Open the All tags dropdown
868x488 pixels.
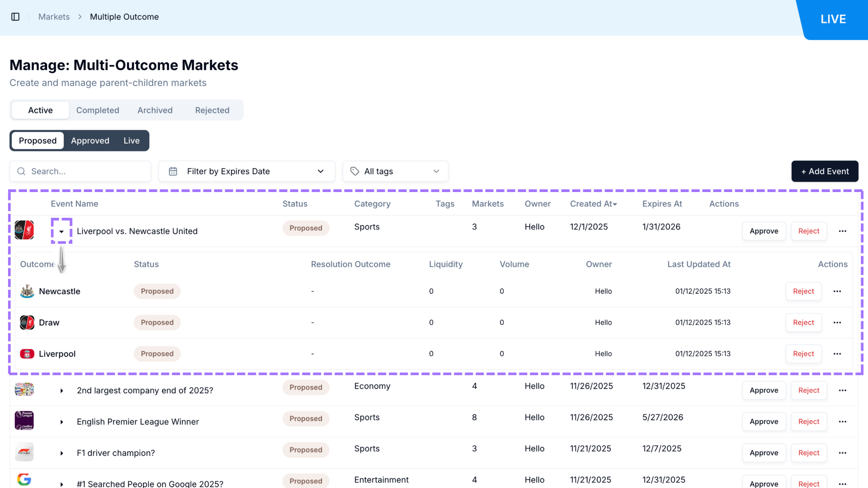click(x=395, y=171)
